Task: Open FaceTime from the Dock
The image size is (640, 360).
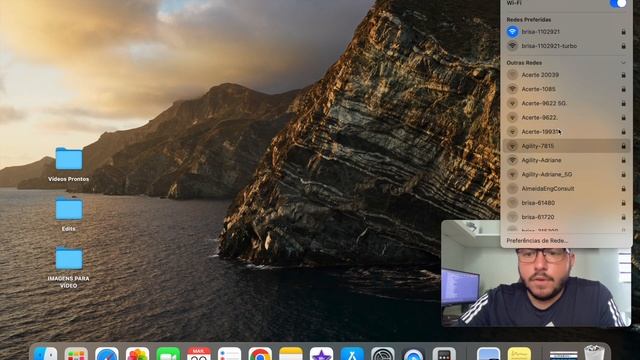Action: (x=168, y=354)
